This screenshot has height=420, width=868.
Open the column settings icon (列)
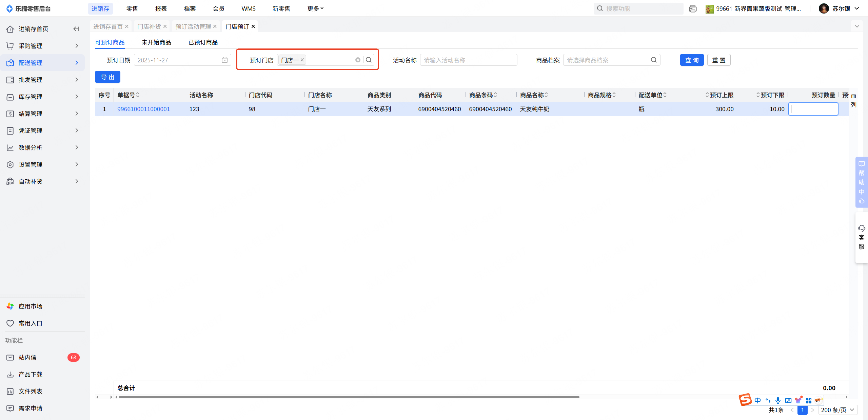click(853, 100)
